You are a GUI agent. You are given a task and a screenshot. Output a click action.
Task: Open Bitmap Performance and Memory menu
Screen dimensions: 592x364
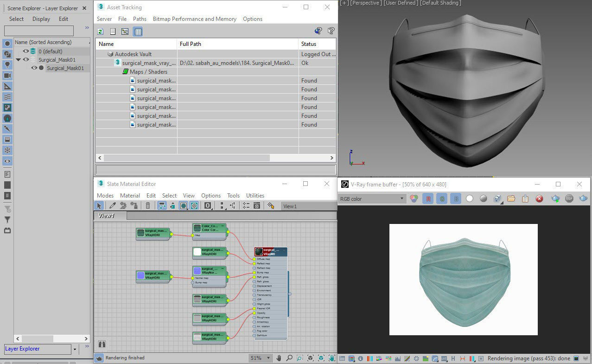(195, 19)
